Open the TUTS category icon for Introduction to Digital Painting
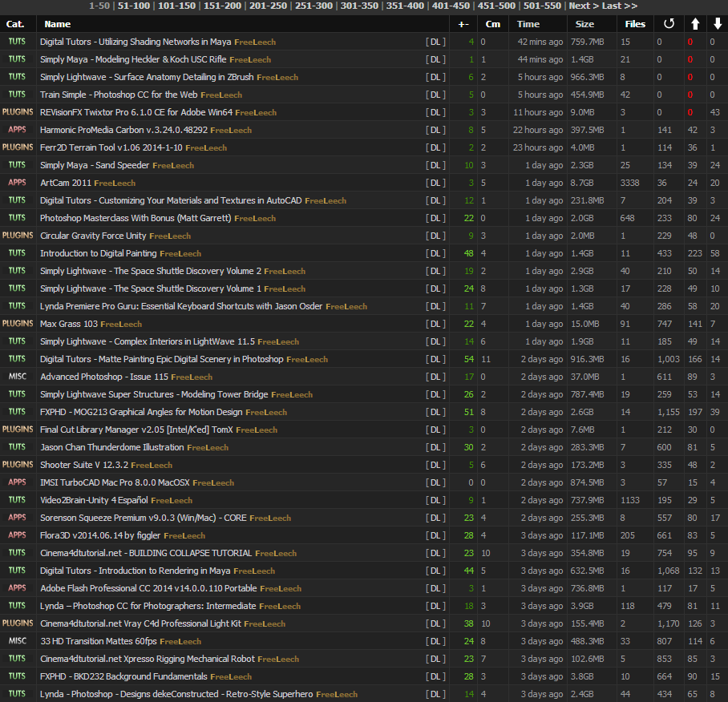728x702 pixels. (17, 253)
